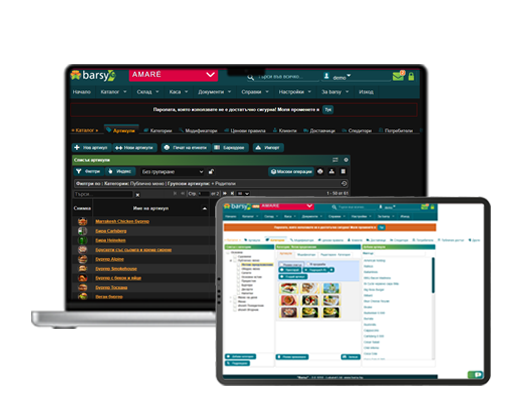Click Тук link in password warning

328,110
